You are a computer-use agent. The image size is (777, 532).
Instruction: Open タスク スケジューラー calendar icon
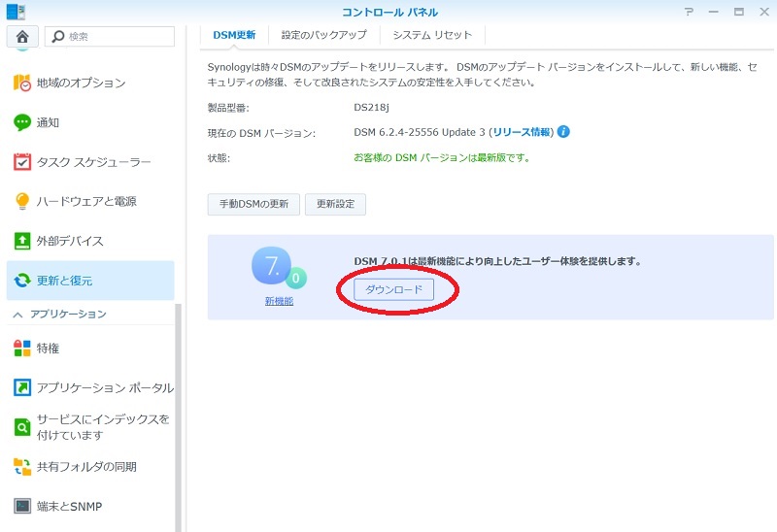[21, 162]
